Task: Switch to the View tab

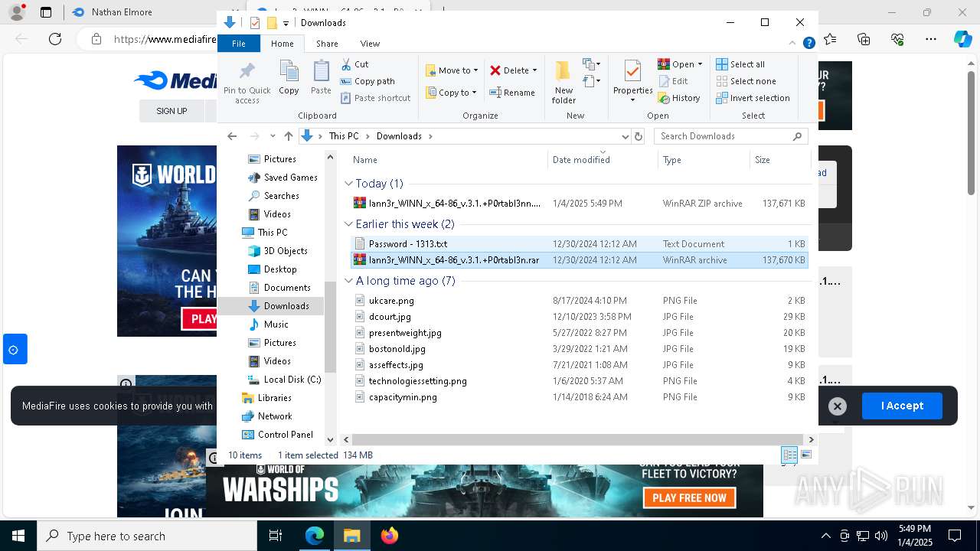Action: pyautogui.click(x=370, y=44)
